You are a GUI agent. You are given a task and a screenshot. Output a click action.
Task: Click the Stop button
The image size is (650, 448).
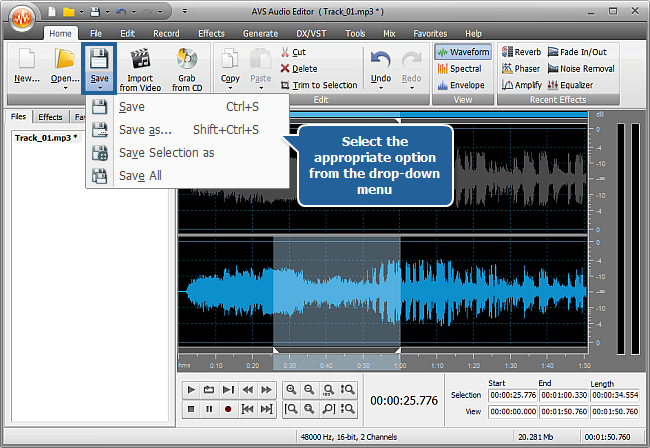point(191,409)
